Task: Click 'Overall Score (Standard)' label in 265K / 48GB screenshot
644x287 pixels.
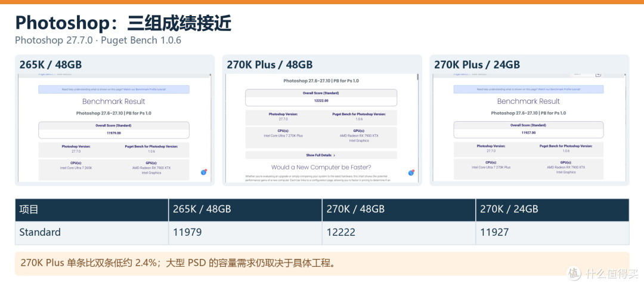Action: [114, 125]
